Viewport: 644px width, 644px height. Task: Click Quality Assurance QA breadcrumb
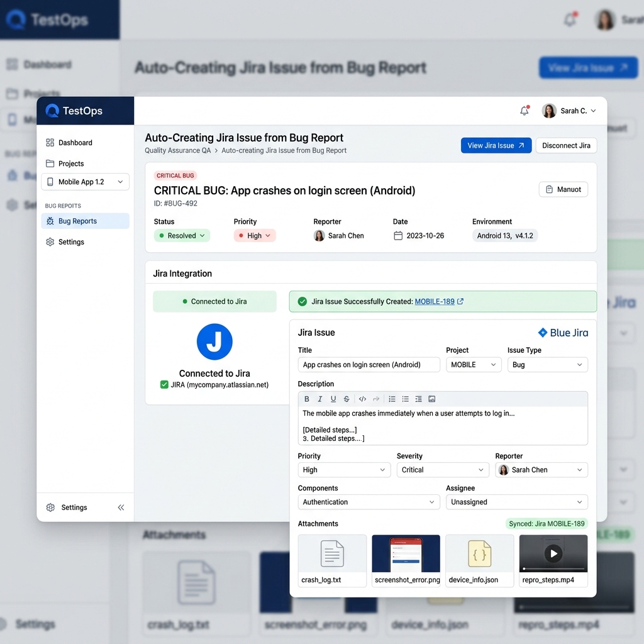point(177,150)
